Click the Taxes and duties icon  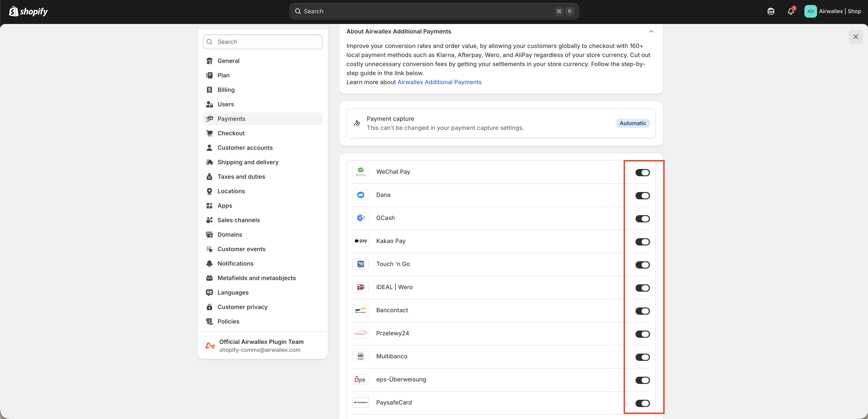(209, 177)
